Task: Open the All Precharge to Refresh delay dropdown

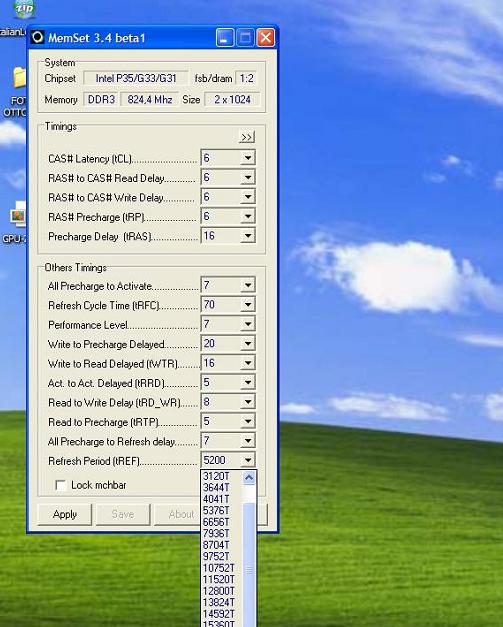Action: [x=248, y=441]
